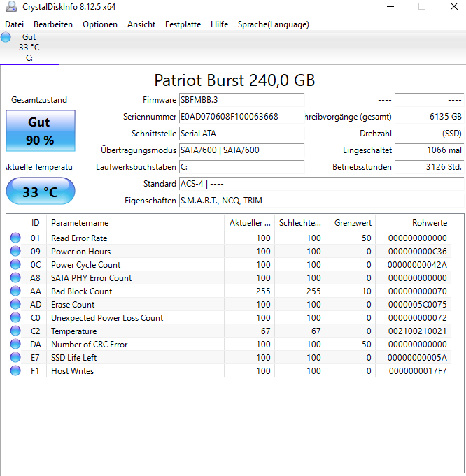Click the Seriennummer field value
The image size is (466, 476).
241,117
